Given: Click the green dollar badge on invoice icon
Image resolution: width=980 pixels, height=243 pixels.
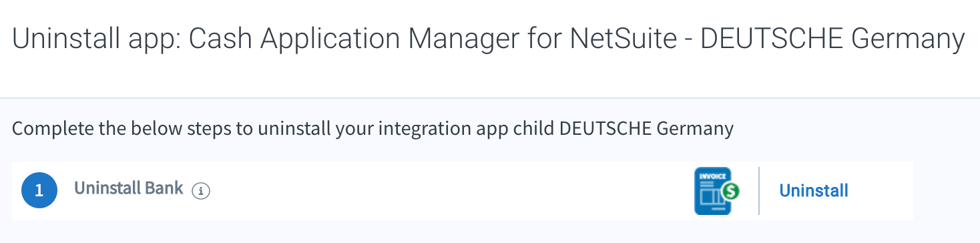Looking at the screenshot, I should click(731, 192).
